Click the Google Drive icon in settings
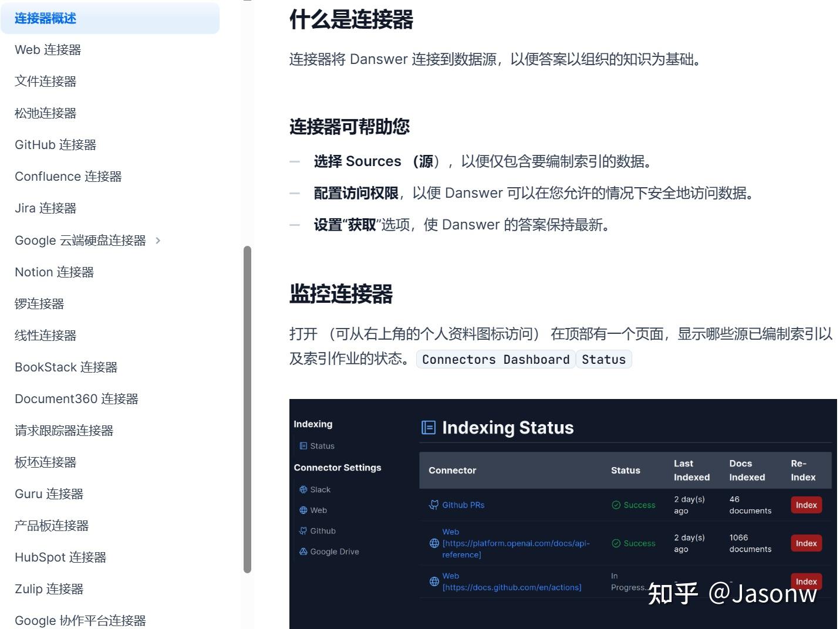The width and height of the screenshot is (840, 629). click(303, 552)
